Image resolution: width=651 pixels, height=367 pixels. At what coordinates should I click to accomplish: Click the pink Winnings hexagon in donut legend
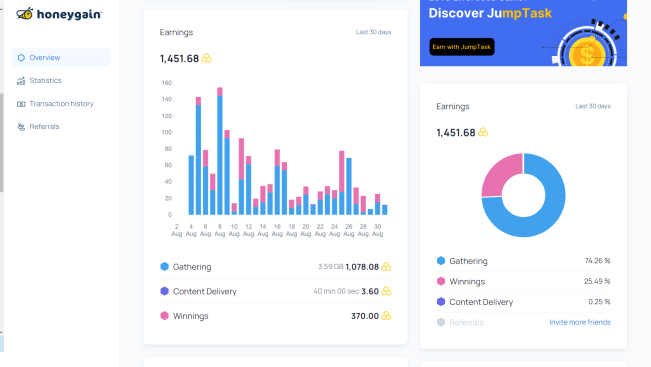click(x=441, y=281)
